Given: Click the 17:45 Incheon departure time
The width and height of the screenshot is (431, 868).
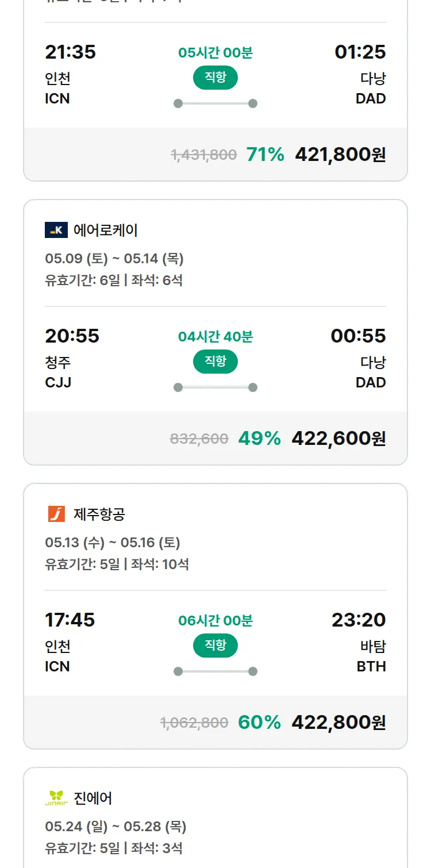Looking at the screenshot, I should [70, 620].
